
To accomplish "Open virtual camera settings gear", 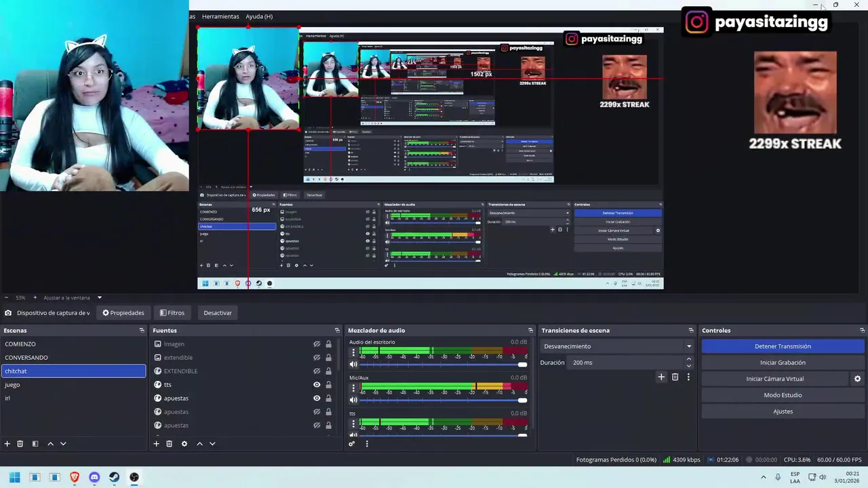I will [857, 379].
